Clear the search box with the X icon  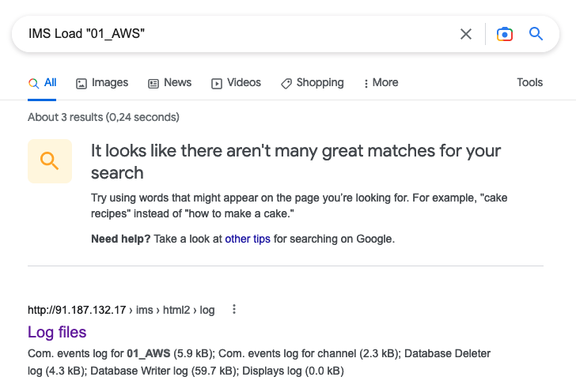(x=466, y=34)
